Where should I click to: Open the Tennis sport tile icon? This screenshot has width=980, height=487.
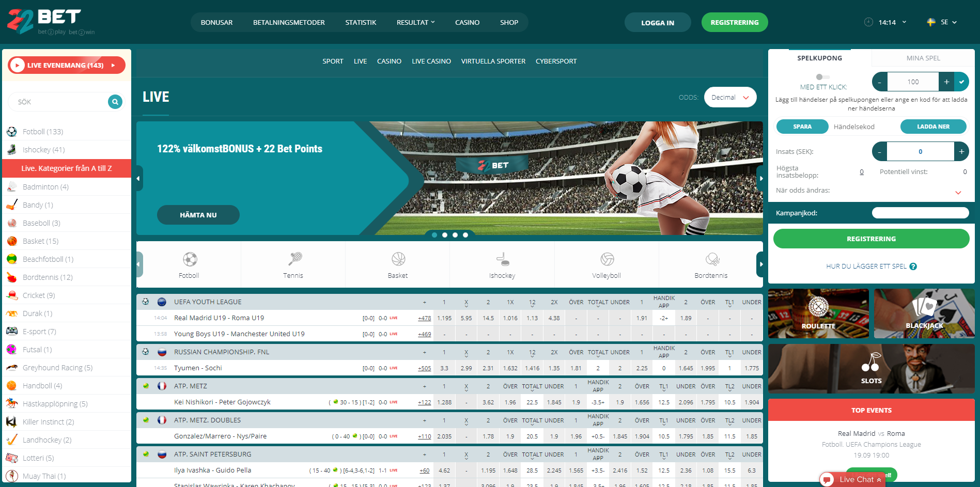[295, 258]
